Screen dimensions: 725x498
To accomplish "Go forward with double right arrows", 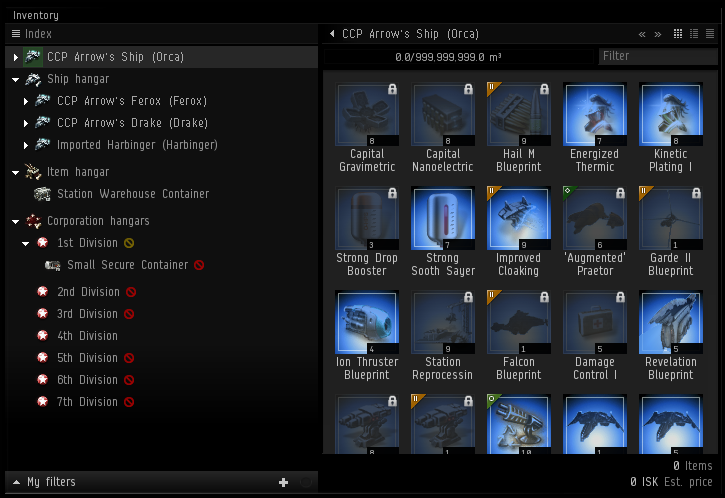I will point(658,34).
